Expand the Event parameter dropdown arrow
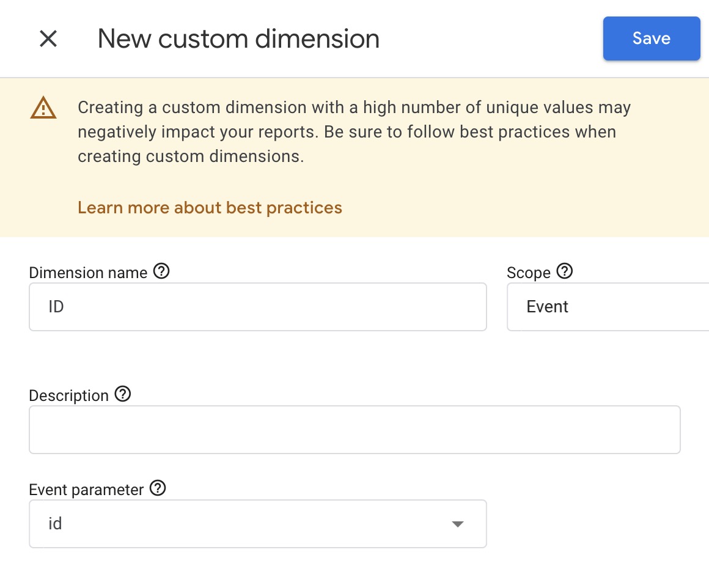 (x=457, y=524)
